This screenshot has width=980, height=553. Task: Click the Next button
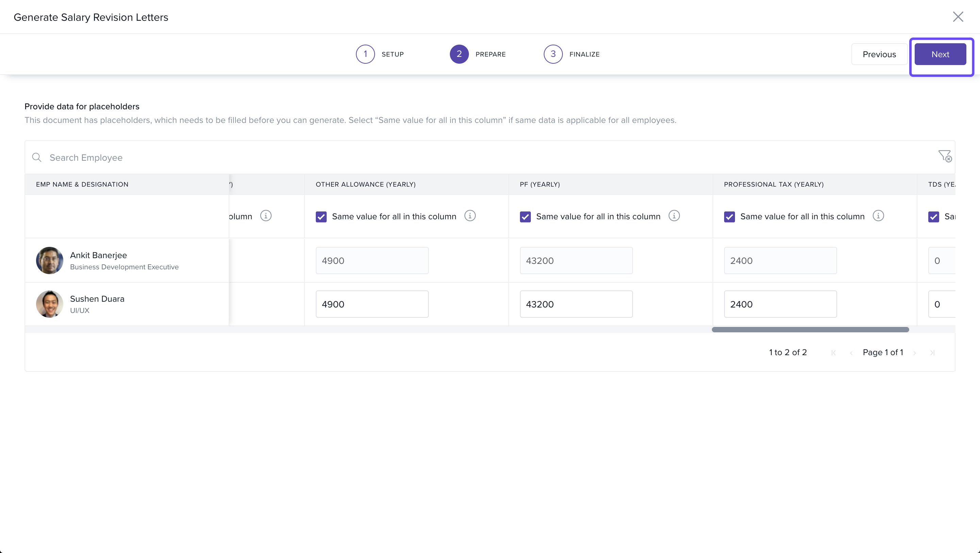coord(940,54)
